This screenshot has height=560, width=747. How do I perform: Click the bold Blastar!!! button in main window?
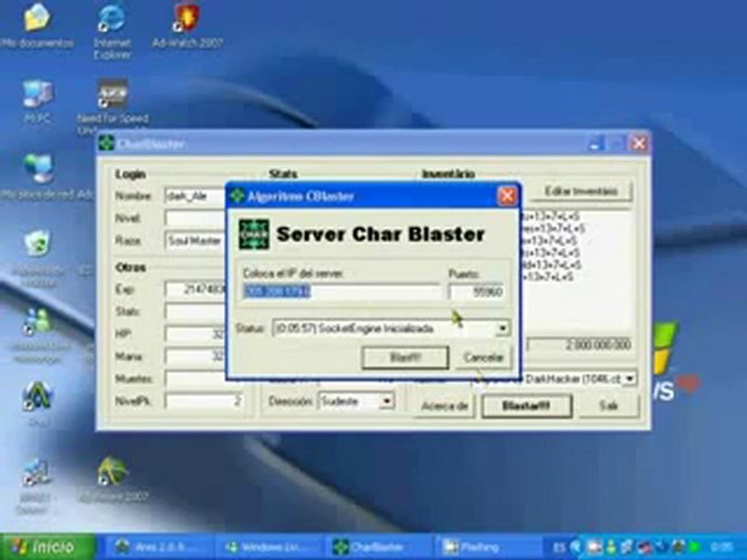[x=527, y=406]
